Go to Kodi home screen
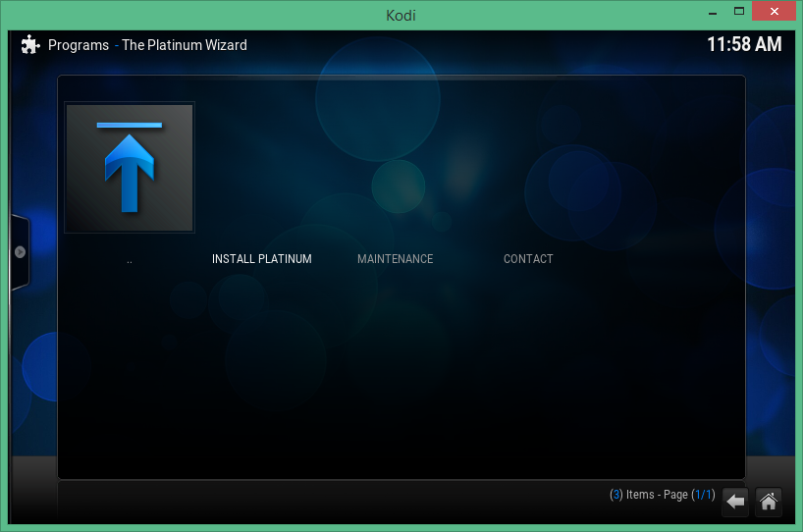The image size is (803, 532). coord(769,502)
